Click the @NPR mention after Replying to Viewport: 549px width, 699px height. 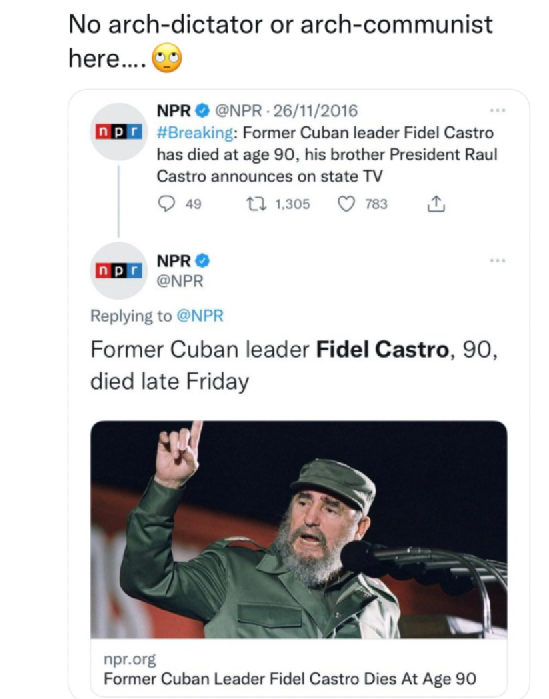tap(200, 316)
